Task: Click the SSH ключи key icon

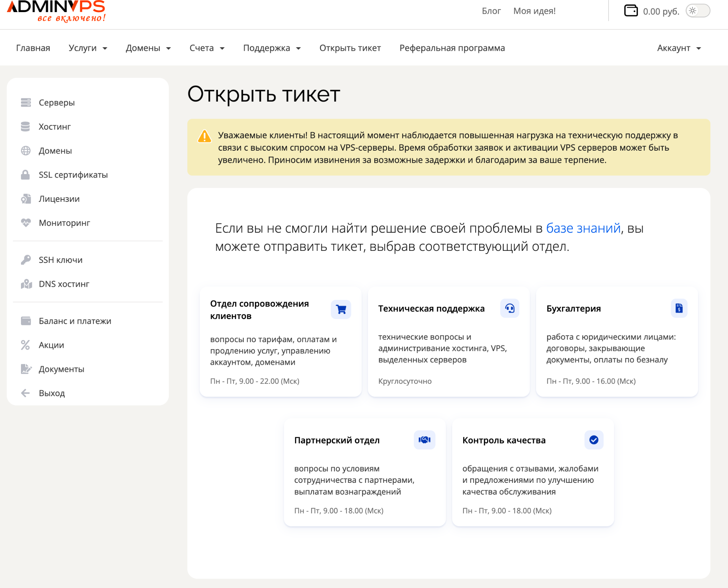Action: (x=26, y=260)
